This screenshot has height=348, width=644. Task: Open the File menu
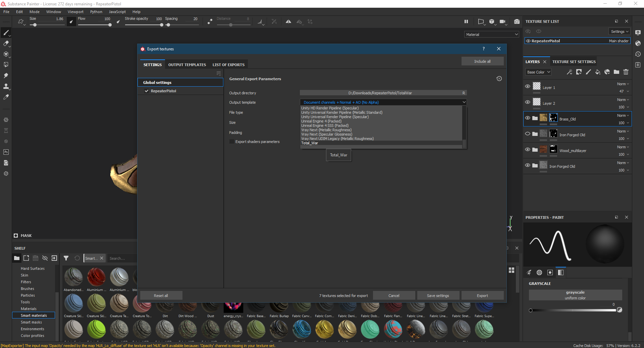[x=6, y=12]
